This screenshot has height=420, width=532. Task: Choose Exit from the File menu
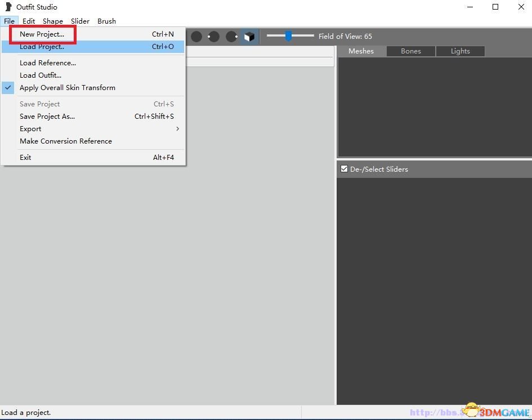point(93,158)
